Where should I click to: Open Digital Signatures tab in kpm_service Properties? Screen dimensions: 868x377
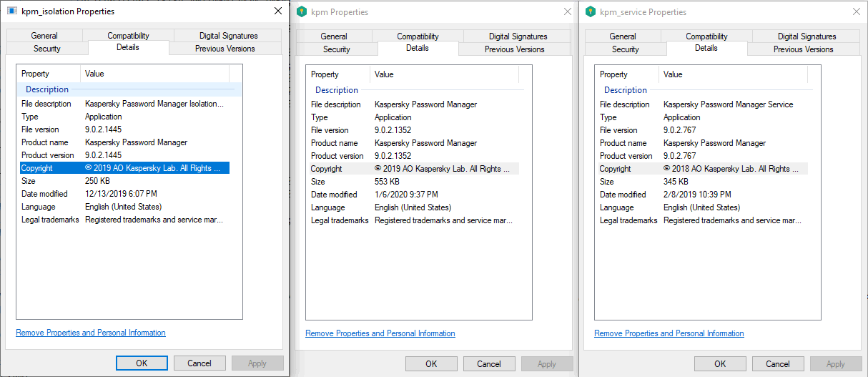tap(807, 36)
